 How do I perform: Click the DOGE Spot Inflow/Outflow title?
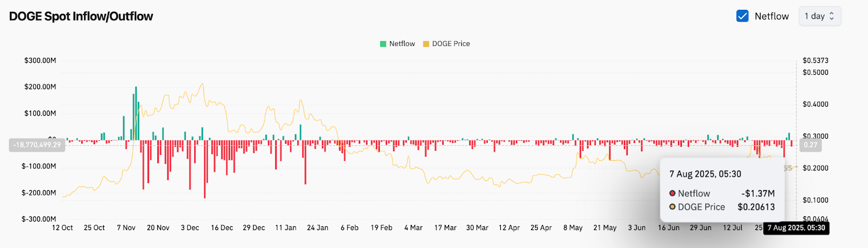pos(81,16)
